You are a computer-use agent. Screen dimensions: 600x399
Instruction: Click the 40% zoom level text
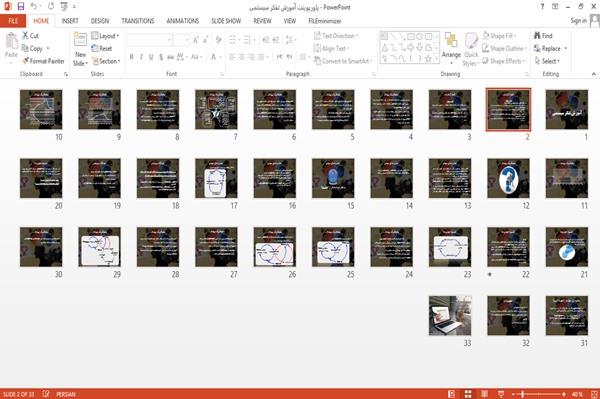[577, 394]
